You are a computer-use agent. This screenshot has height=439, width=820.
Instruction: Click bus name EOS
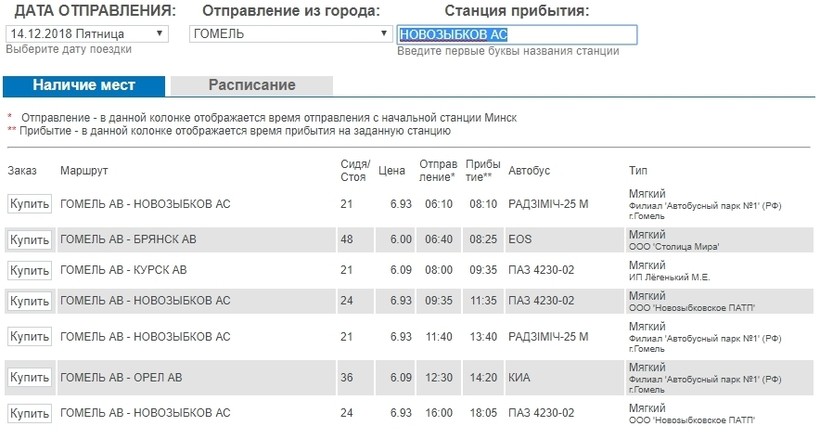click(520, 240)
